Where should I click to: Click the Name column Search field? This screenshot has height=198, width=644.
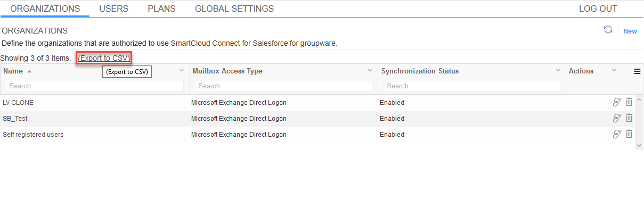tap(95, 86)
